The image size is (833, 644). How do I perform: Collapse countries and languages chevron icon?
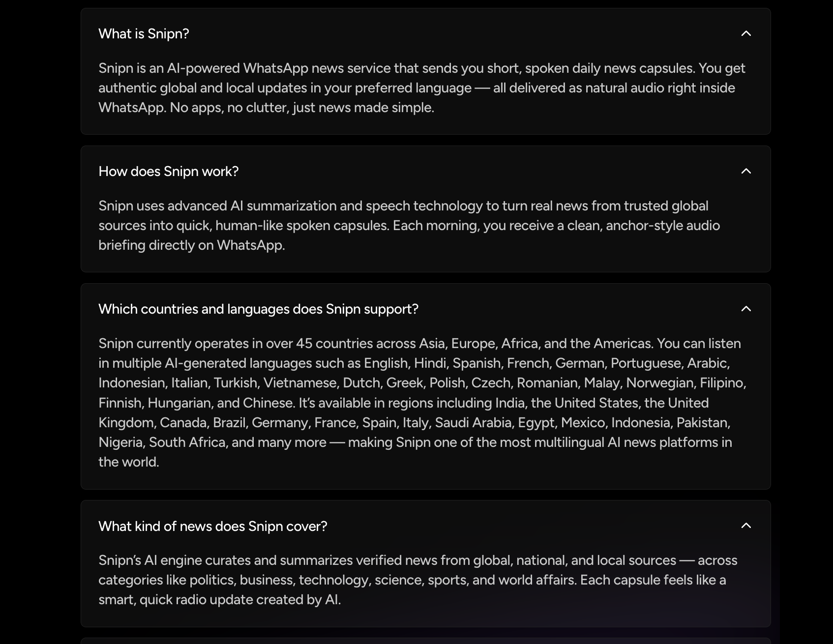746,309
